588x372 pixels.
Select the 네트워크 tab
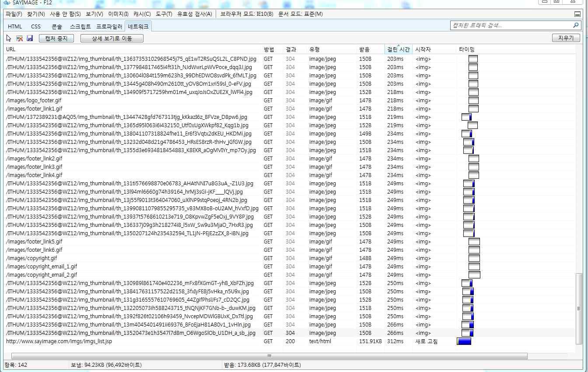pos(138,27)
